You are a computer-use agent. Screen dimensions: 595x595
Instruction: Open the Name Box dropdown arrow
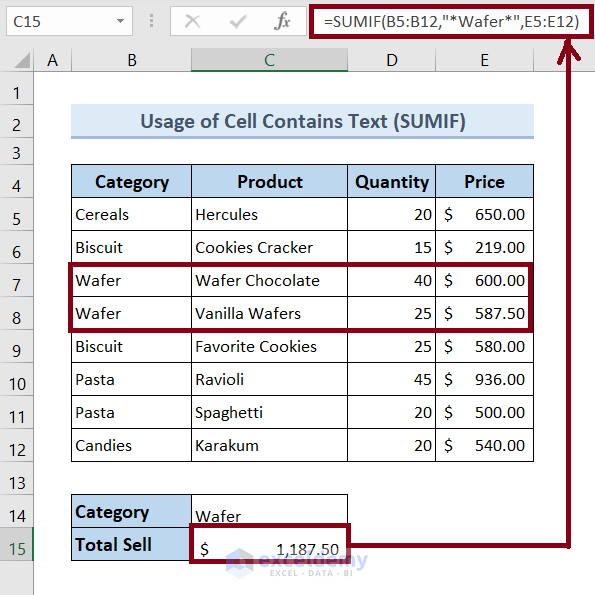tap(120, 21)
